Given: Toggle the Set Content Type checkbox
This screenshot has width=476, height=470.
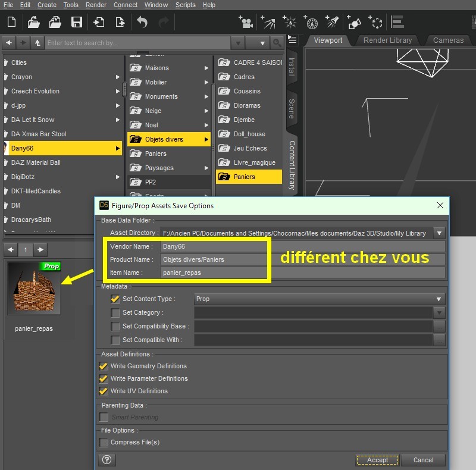Looking at the screenshot, I should click(115, 299).
